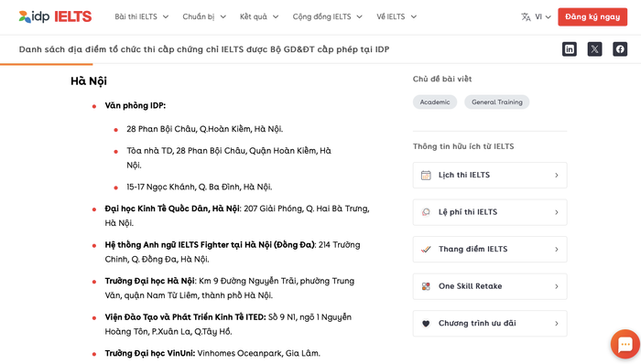Viewport: 641px width, 364px height.
Task: Click Trường Đại học Hà Nội entry
Action: [x=229, y=288]
